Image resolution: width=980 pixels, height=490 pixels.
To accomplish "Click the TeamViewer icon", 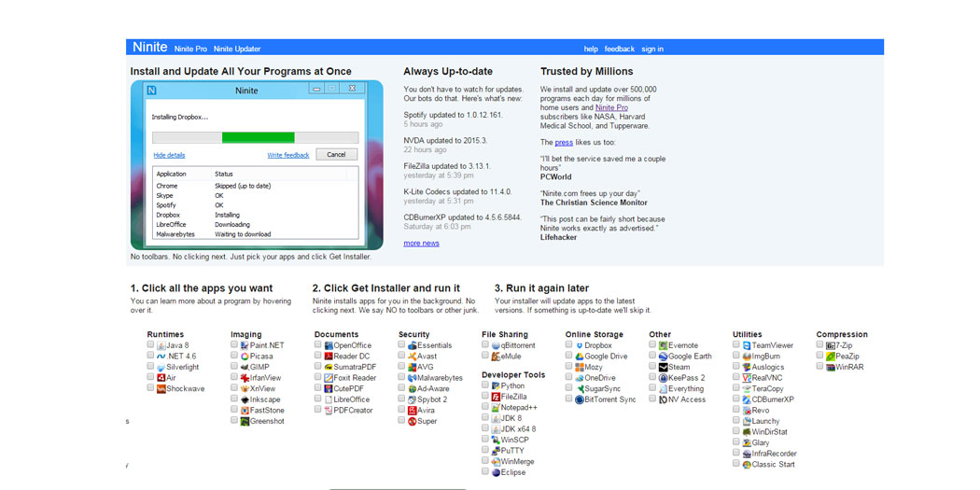I will pyautogui.click(x=747, y=345).
